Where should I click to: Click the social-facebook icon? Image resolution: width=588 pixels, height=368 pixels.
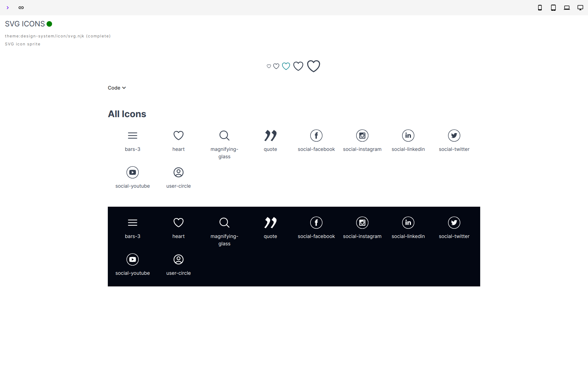316,136
